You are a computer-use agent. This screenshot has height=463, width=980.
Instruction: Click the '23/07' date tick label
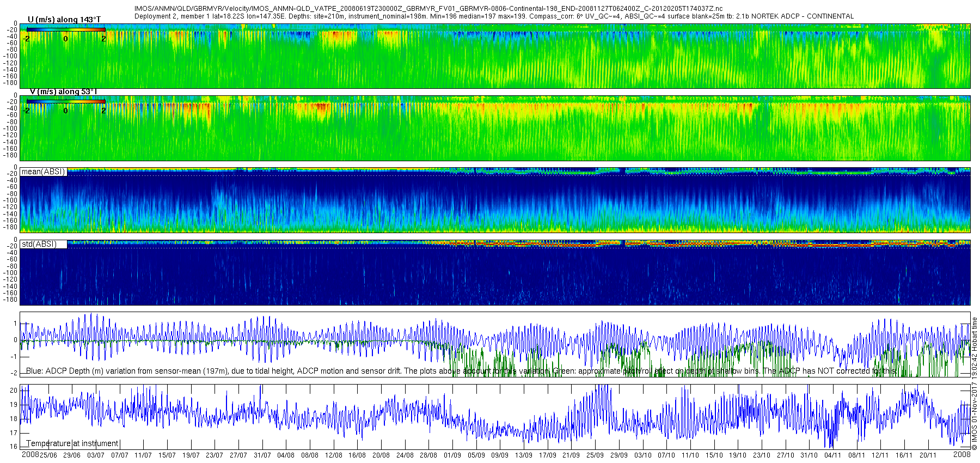pos(215,455)
